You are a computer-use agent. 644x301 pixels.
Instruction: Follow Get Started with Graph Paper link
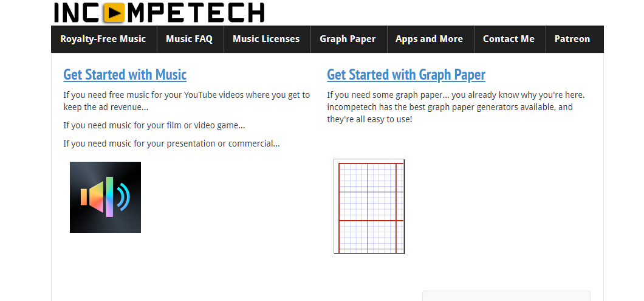pos(406,75)
